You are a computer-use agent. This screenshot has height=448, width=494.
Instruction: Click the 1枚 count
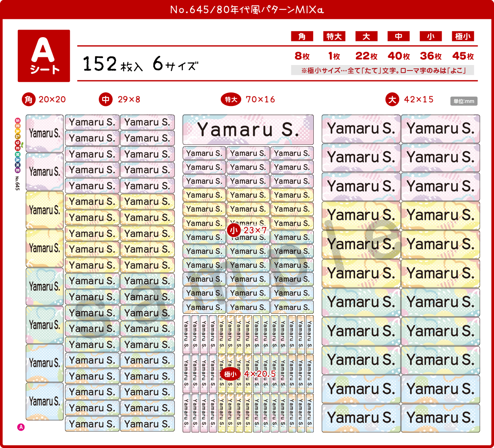click(334, 56)
